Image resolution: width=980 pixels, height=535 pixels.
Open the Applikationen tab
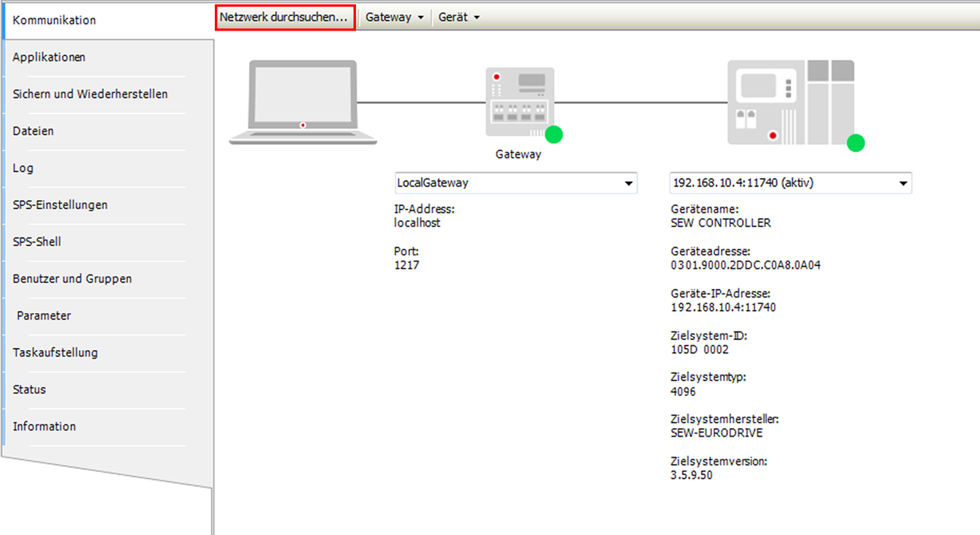49,58
